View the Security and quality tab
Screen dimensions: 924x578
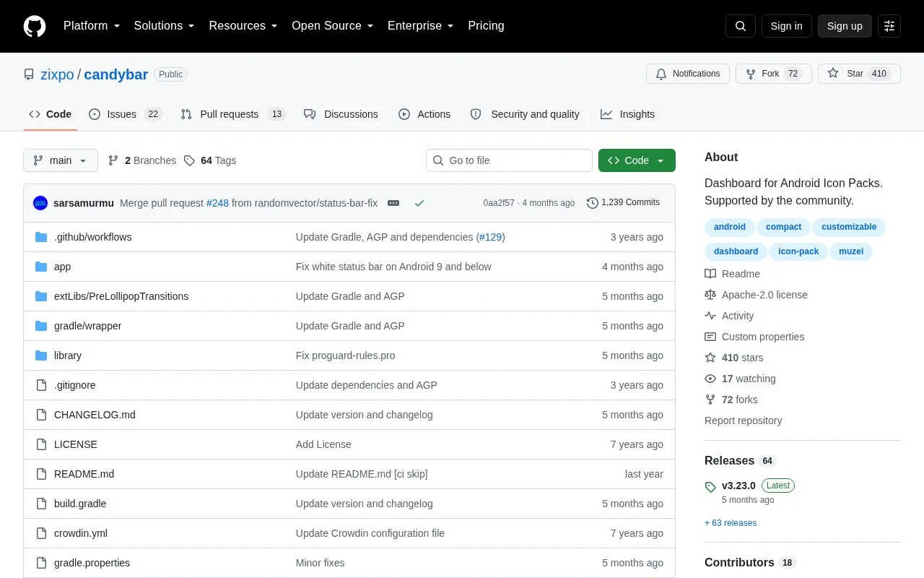[x=525, y=114]
